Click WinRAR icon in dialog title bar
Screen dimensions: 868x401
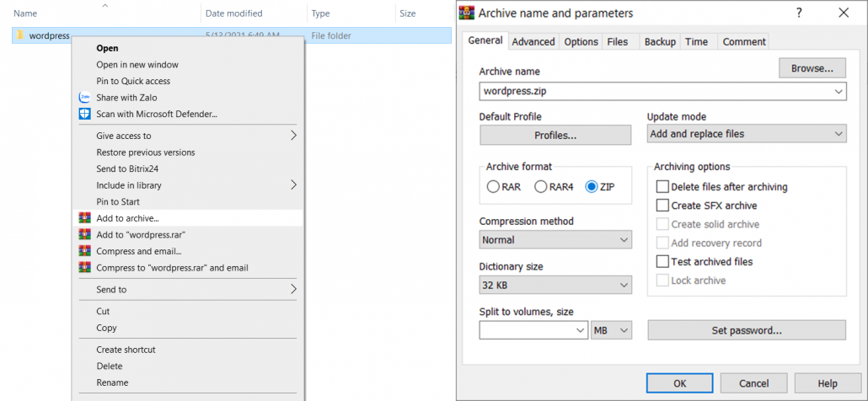pyautogui.click(x=468, y=13)
